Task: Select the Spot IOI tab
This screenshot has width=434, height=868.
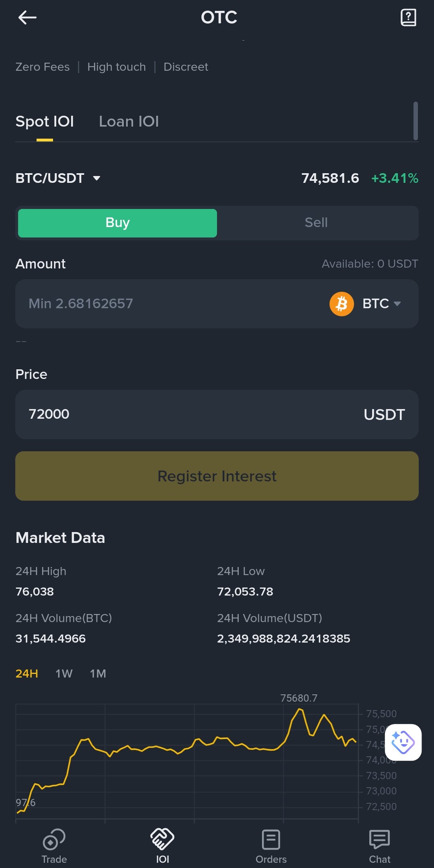Action: click(x=45, y=121)
